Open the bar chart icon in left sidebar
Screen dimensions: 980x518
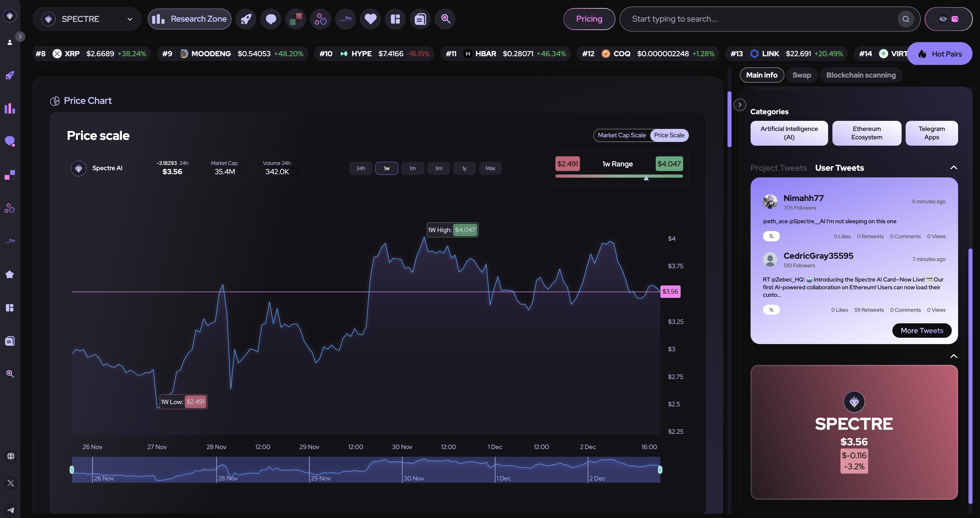tap(10, 108)
